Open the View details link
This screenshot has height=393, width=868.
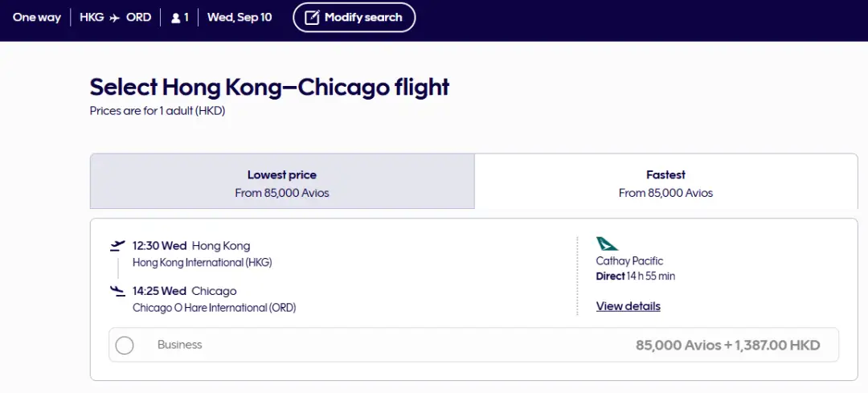click(628, 306)
